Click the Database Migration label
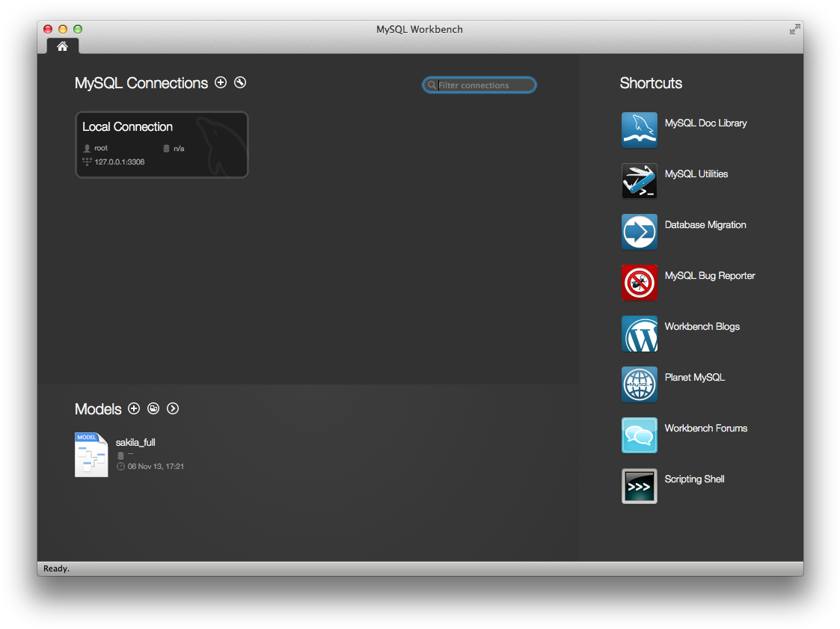The image size is (840, 629). pos(705,224)
